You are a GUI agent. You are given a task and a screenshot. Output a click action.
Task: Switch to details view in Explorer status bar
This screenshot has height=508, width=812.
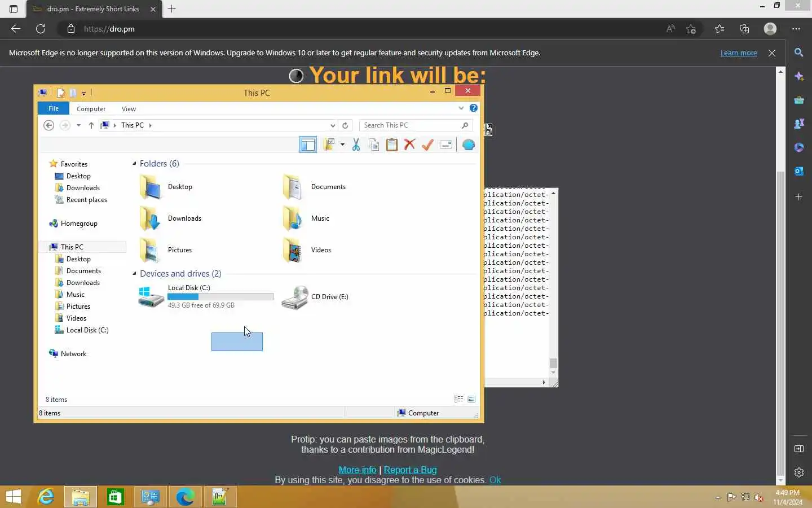point(458,399)
